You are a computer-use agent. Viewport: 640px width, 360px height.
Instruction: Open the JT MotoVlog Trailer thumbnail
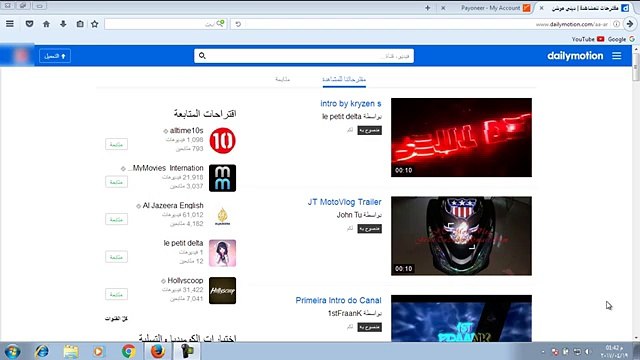pyautogui.click(x=461, y=236)
